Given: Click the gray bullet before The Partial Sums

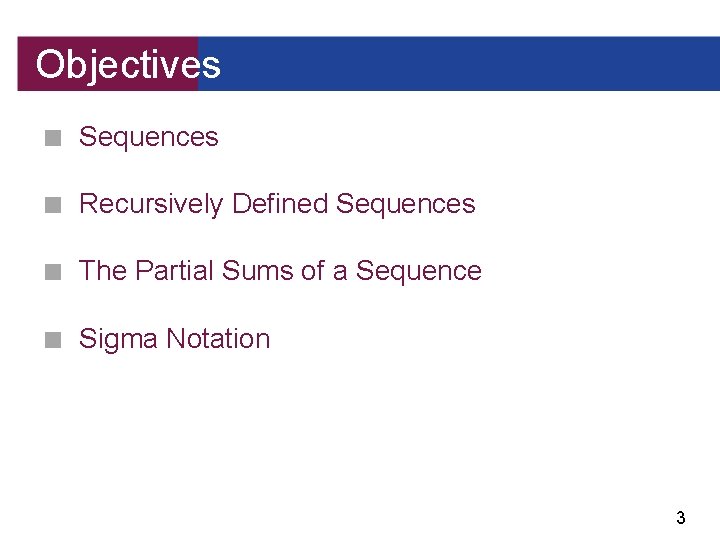Looking at the screenshot, I should point(53,272).
